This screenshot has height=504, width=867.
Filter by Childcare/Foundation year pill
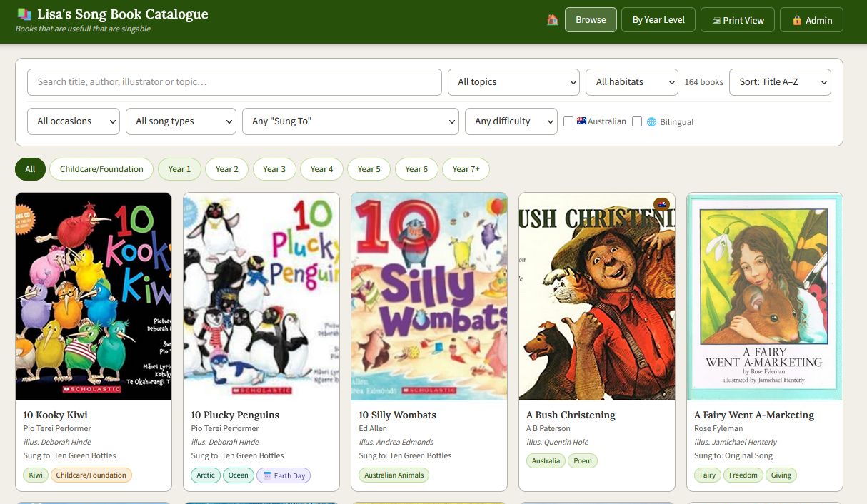101,169
